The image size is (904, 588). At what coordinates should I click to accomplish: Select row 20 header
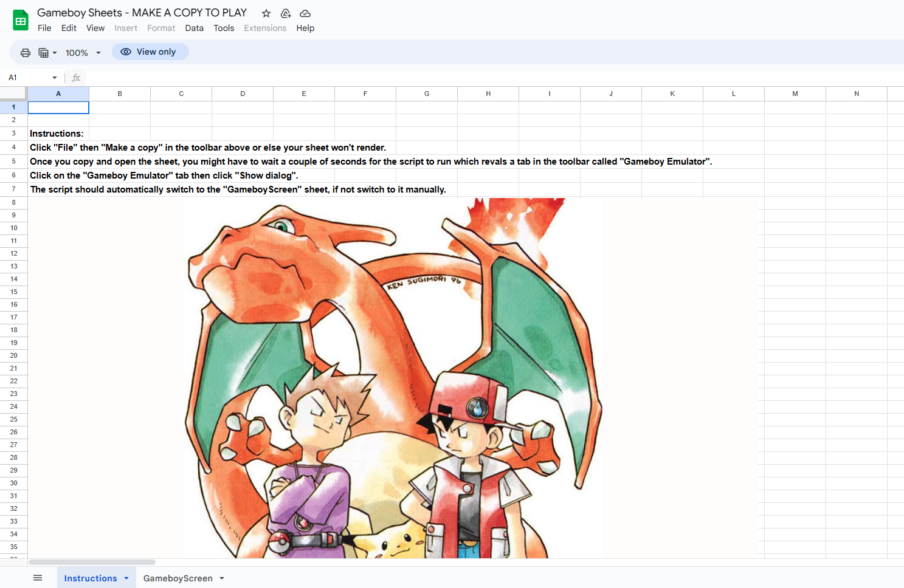click(13, 355)
